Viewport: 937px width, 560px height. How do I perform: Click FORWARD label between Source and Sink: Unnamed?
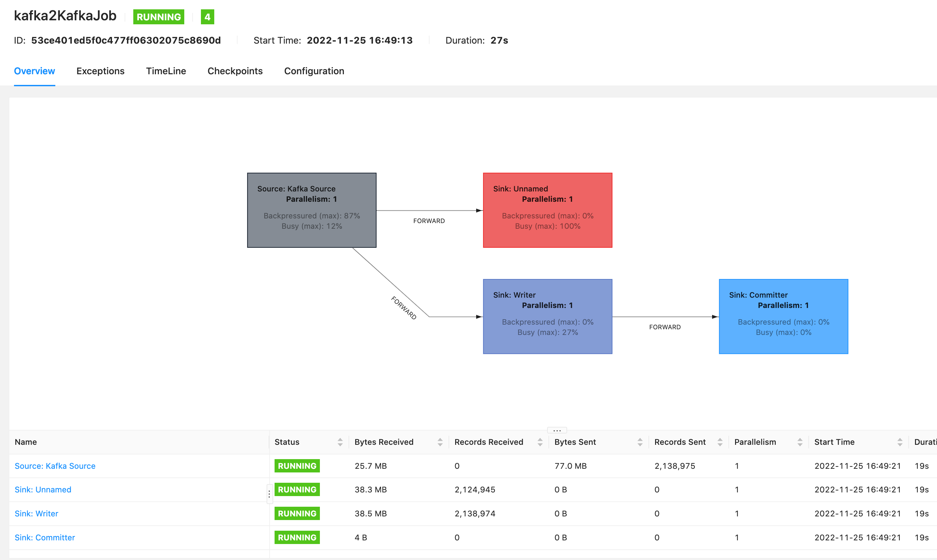tap(429, 221)
